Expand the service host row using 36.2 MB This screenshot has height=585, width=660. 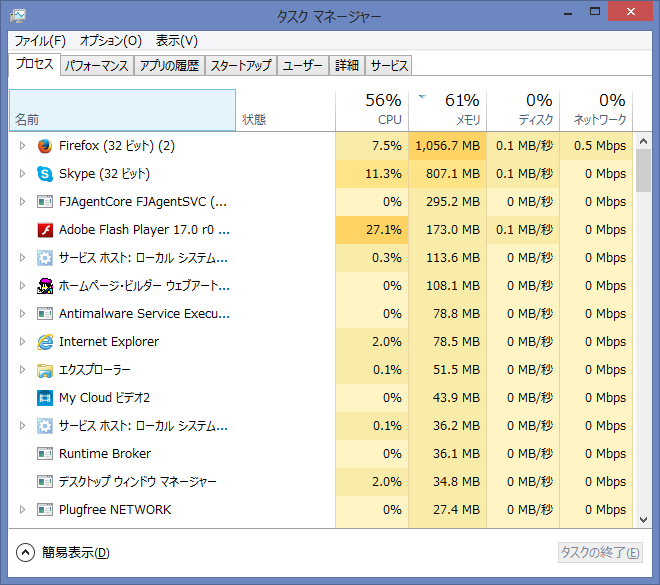click(x=22, y=425)
